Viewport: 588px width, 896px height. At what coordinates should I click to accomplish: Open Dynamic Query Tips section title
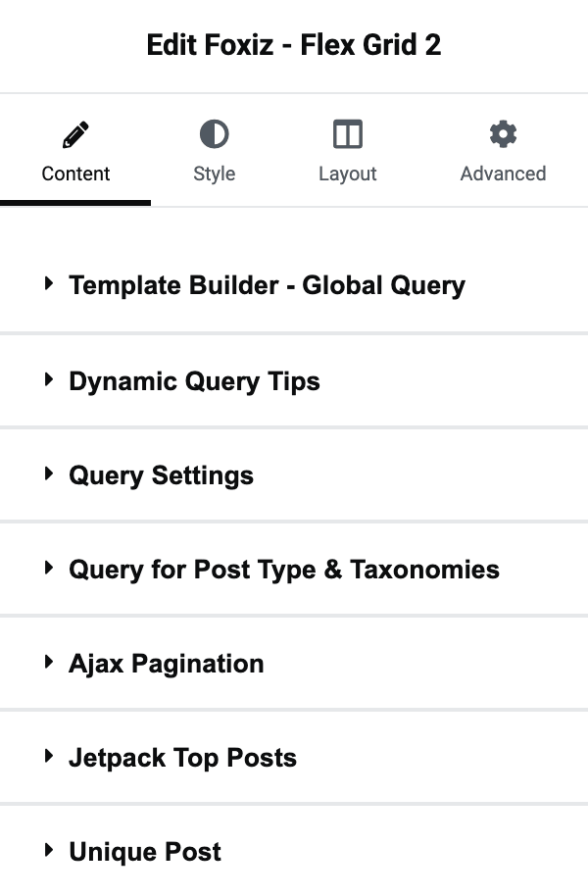click(x=194, y=381)
